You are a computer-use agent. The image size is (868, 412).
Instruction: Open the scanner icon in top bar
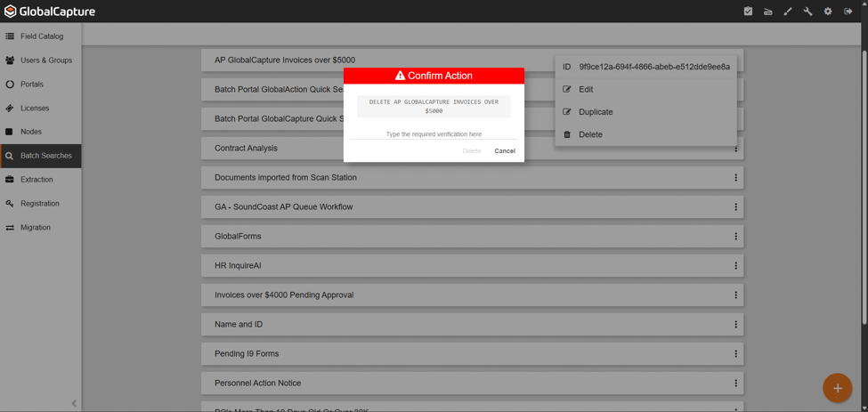tap(767, 11)
